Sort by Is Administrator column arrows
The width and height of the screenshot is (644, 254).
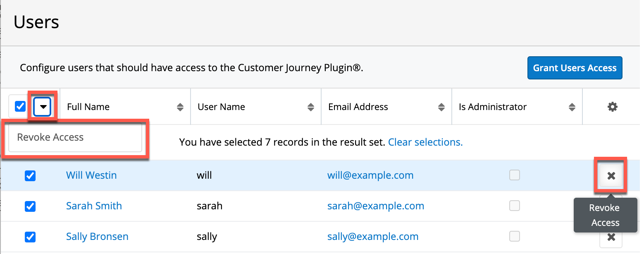point(572,107)
